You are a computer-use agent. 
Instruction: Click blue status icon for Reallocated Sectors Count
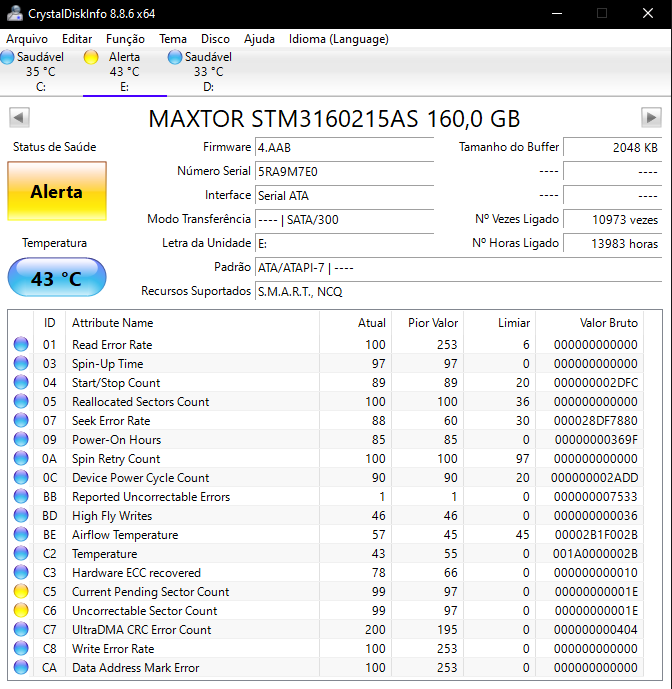21,401
